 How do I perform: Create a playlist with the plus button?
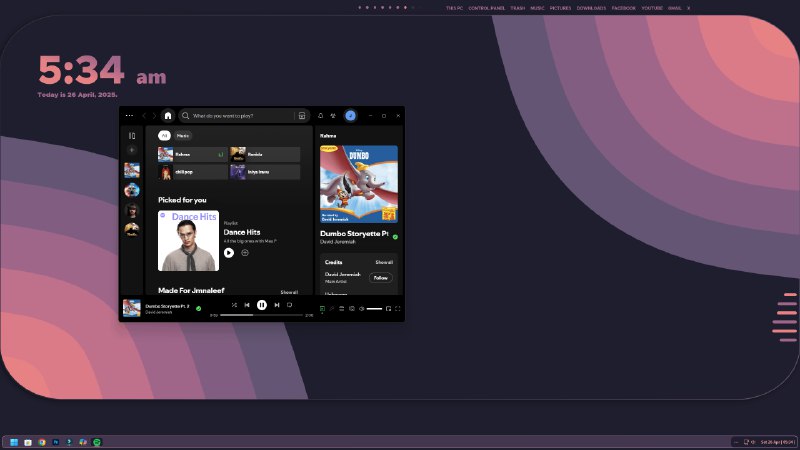132,150
